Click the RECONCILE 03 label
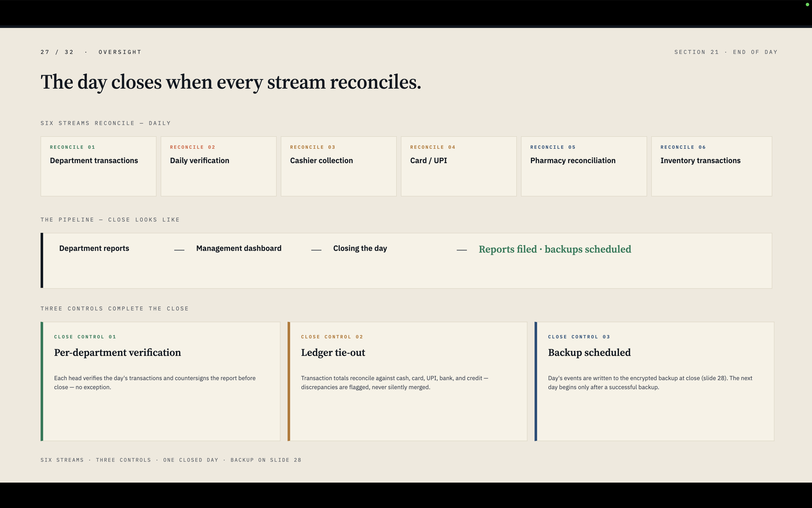The image size is (812, 508). point(313,147)
